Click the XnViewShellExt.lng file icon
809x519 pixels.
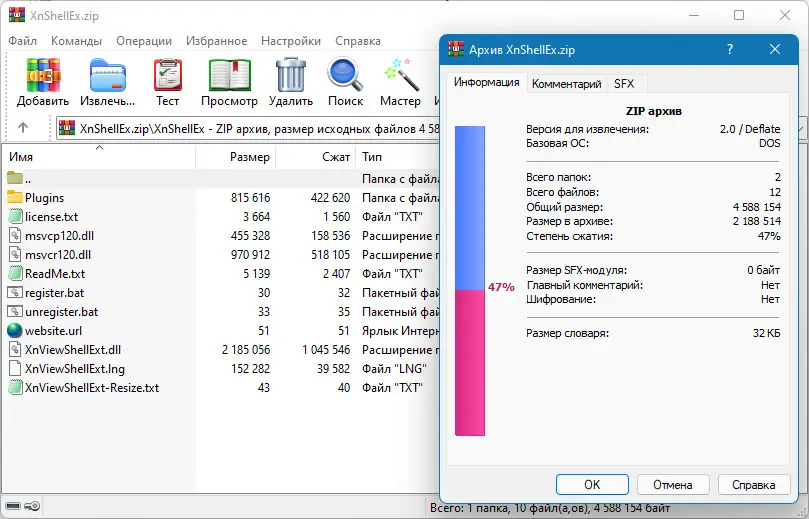[15, 368]
